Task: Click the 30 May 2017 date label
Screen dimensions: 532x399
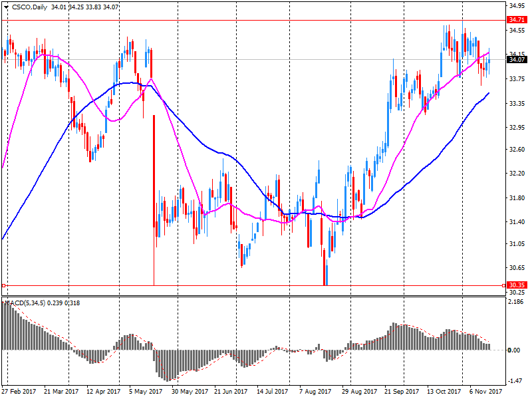Action: 190,392
